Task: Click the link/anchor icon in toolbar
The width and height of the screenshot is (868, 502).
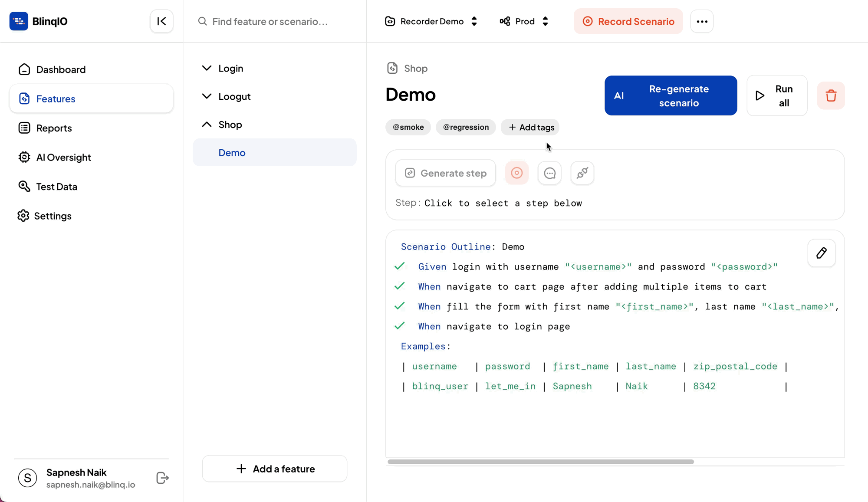Action: [582, 173]
